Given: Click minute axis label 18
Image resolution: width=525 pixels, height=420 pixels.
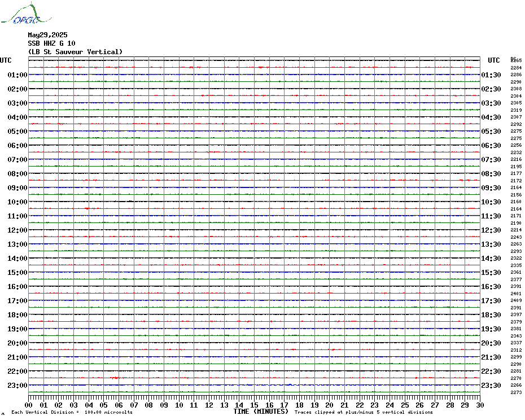Looking at the screenshot, I should coord(299,405).
